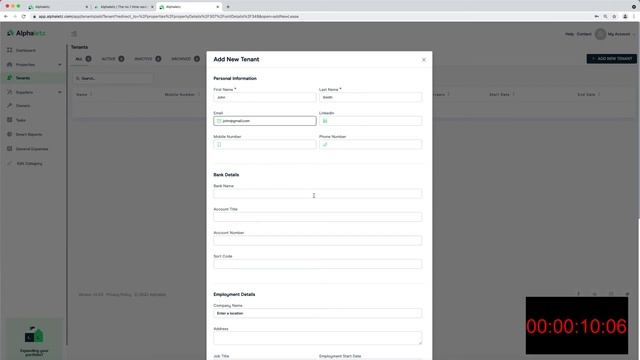This screenshot has width=640, height=360.
Task: Open a new browser tab
Action: (228, 7)
